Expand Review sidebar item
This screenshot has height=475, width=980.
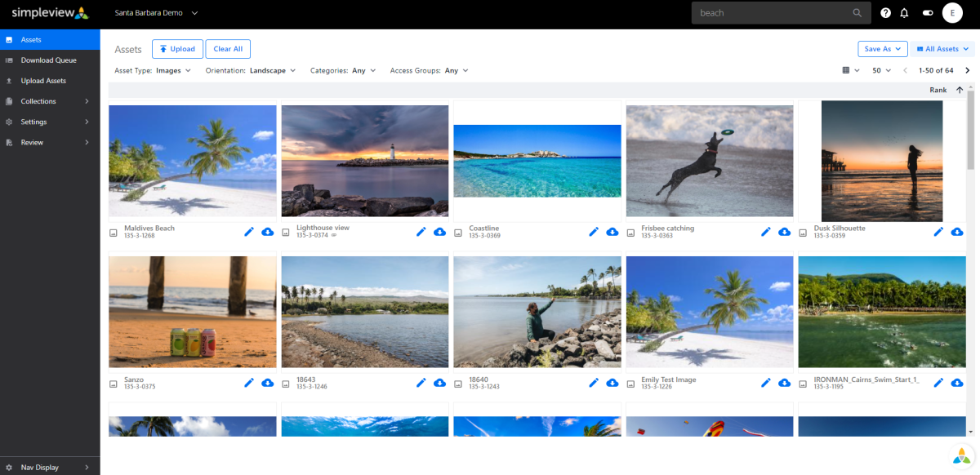click(50, 142)
